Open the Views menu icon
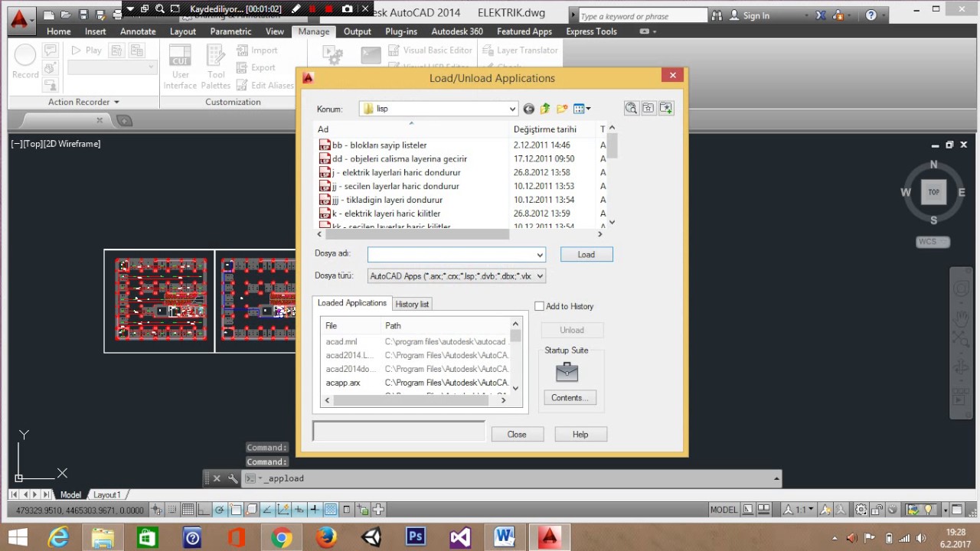Screen dimensions: 980x551 (582, 109)
